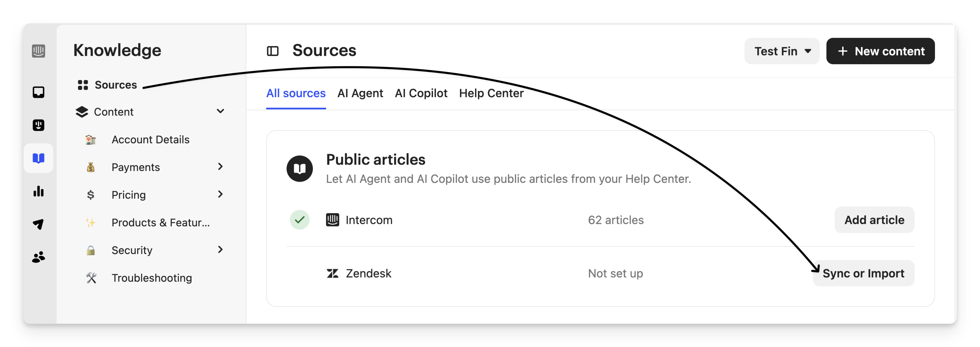The height and width of the screenshot is (347, 980).
Task: Click the green checkmark next to Intercom
Action: tap(299, 220)
